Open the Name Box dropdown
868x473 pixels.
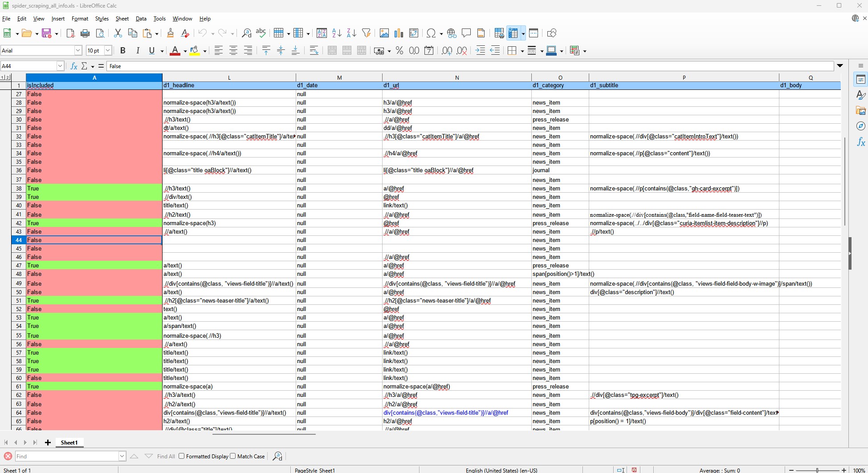point(60,66)
